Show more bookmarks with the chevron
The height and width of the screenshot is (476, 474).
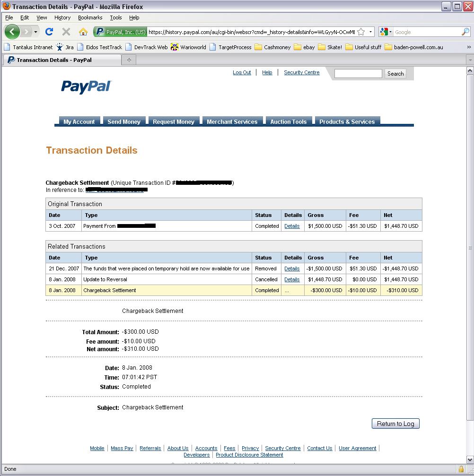tap(469, 47)
